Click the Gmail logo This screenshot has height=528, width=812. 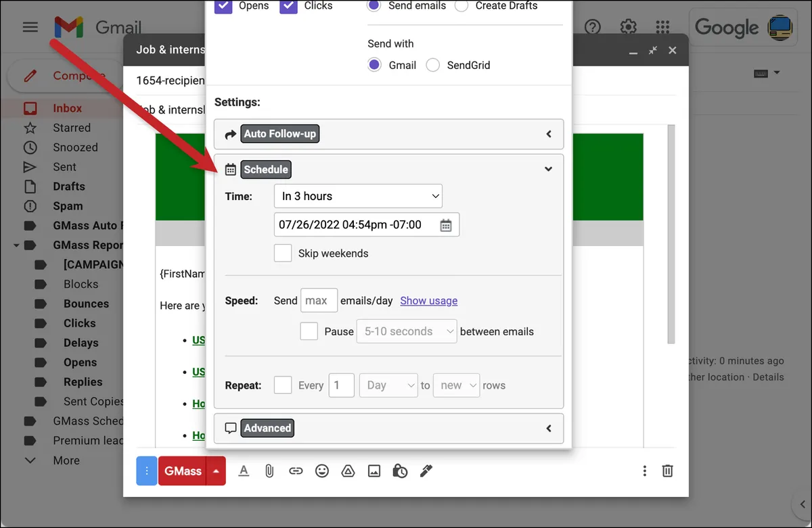[x=98, y=27]
